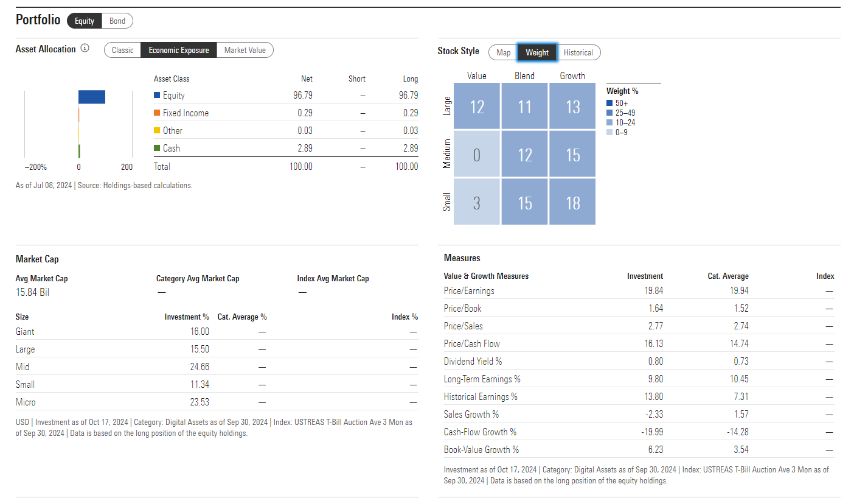Click the 0–9 weight legend swatch

click(x=609, y=132)
